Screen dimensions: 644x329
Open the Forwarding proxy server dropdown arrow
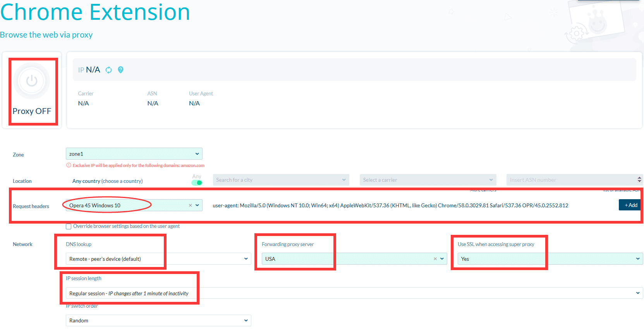442,259
